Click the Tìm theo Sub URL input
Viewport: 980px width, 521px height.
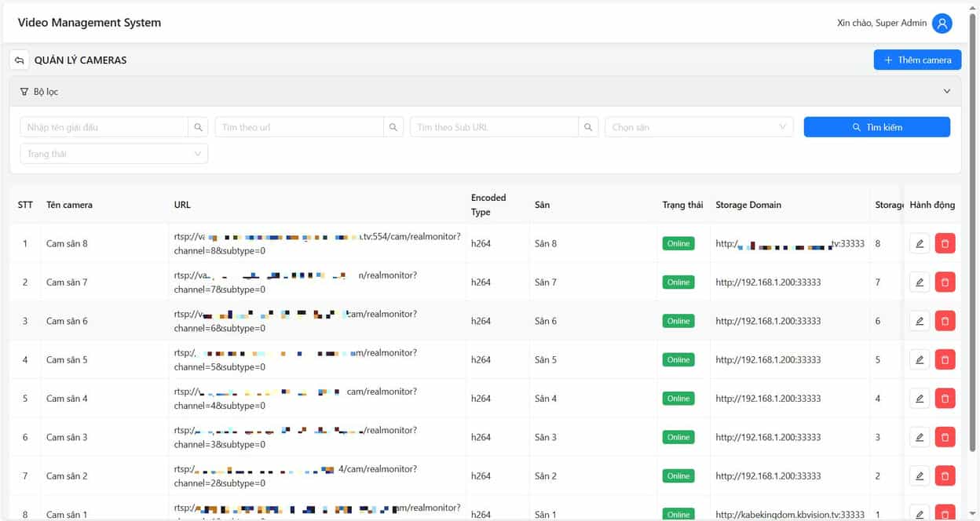click(493, 127)
